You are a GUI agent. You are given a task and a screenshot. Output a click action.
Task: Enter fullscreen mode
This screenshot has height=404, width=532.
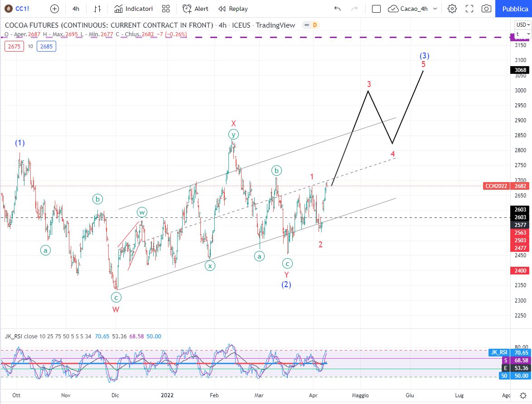[469, 9]
